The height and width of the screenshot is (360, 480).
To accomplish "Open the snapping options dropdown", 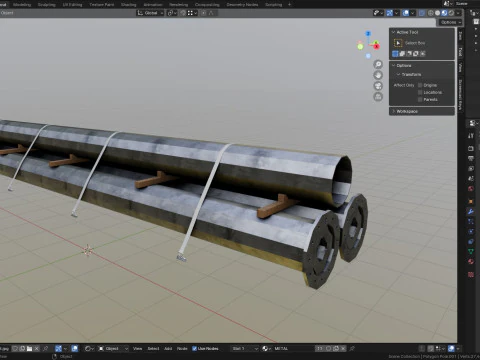I will coord(192,13).
